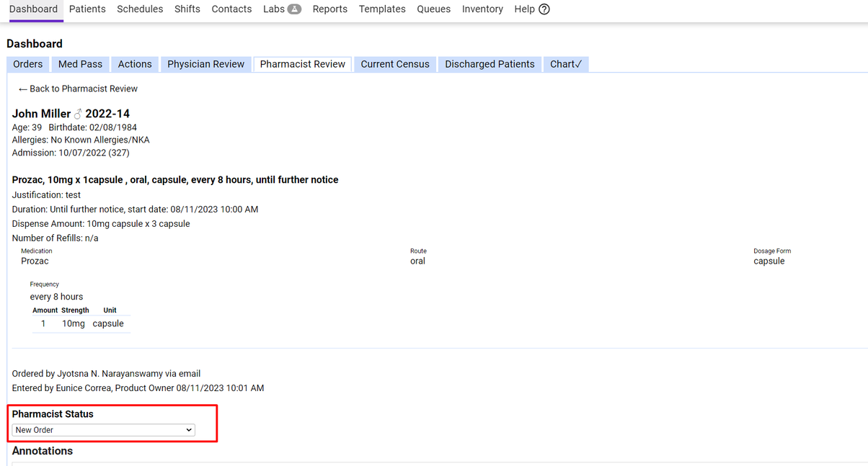This screenshot has width=868, height=466.
Task: Open the Chart tab with checkmark
Action: point(566,64)
